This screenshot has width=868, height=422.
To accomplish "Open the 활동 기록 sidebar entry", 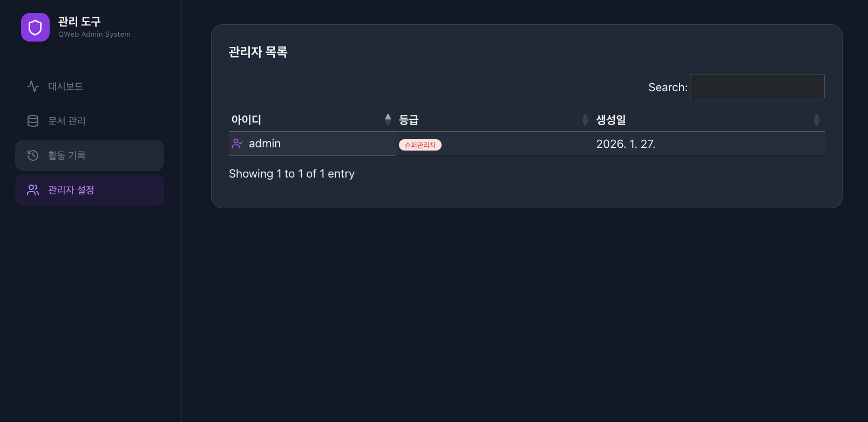I will [67, 155].
